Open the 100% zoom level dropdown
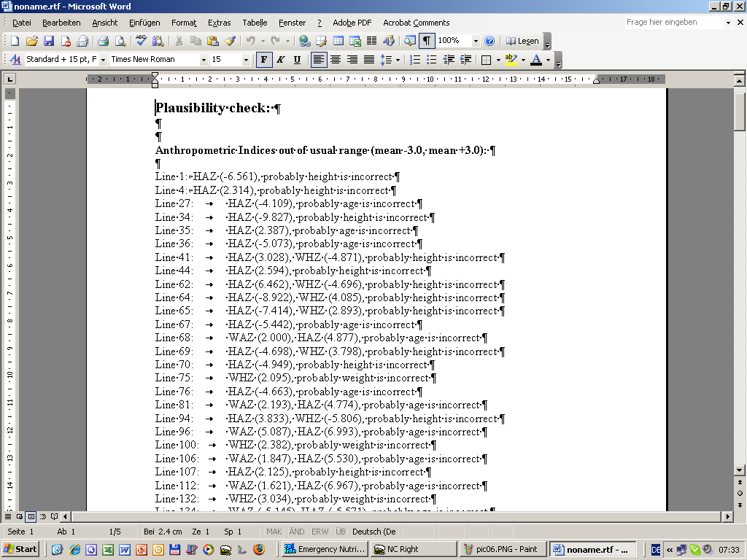 point(476,42)
